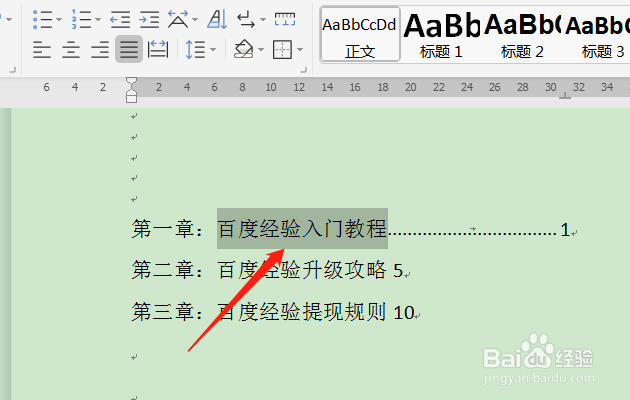Image resolution: width=630 pixels, height=400 pixels.
Task: Align text to the right
Action: 100,49
